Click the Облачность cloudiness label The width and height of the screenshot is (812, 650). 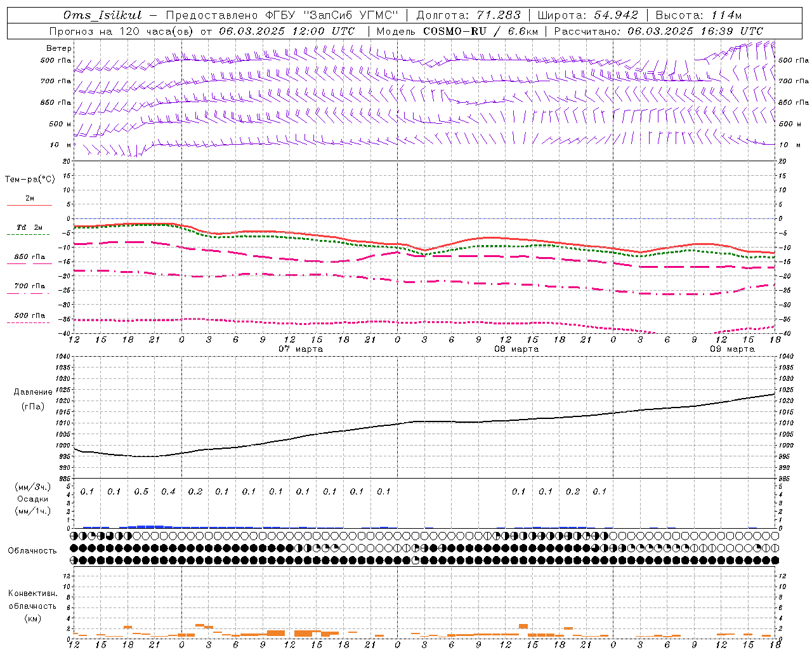[32, 551]
